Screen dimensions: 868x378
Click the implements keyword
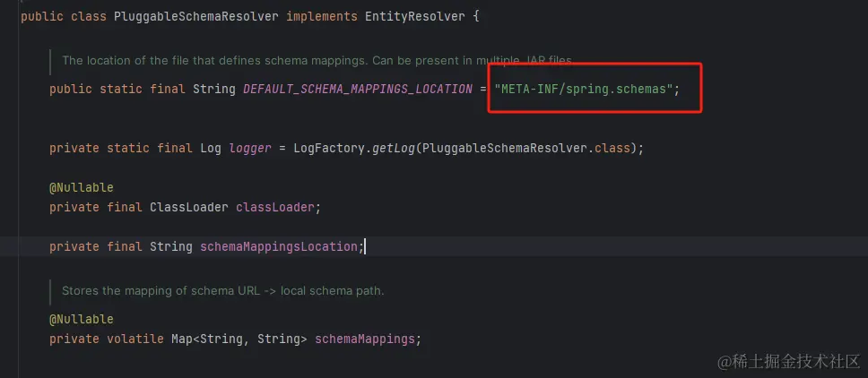322,17
